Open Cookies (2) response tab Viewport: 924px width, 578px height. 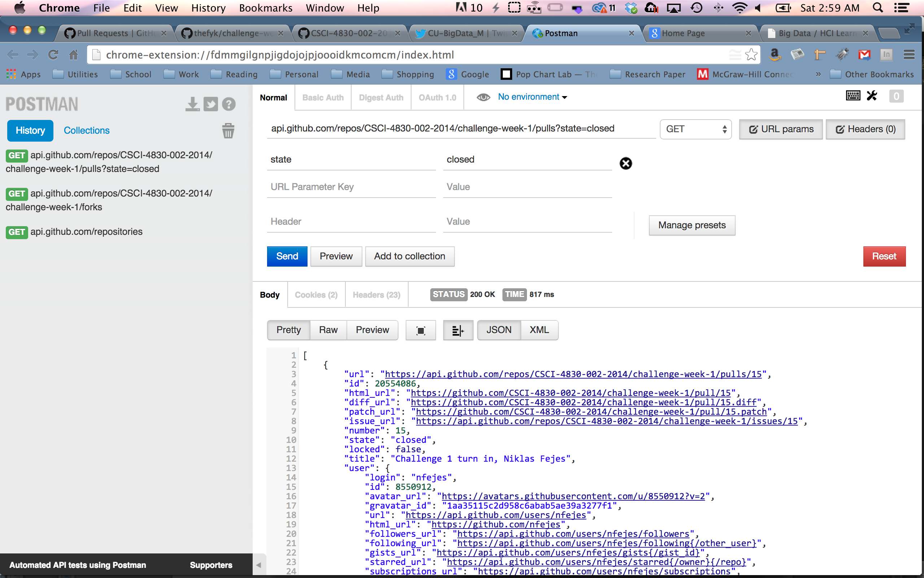[x=316, y=295]
